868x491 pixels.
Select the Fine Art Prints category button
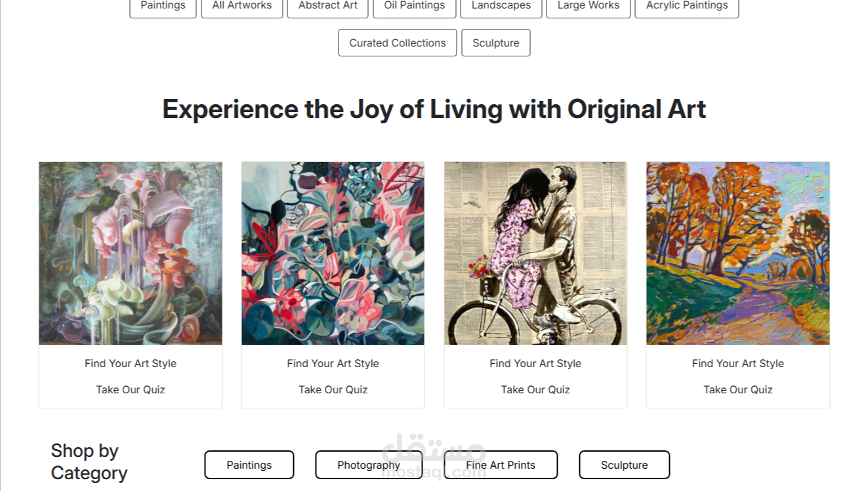point(501,465)
